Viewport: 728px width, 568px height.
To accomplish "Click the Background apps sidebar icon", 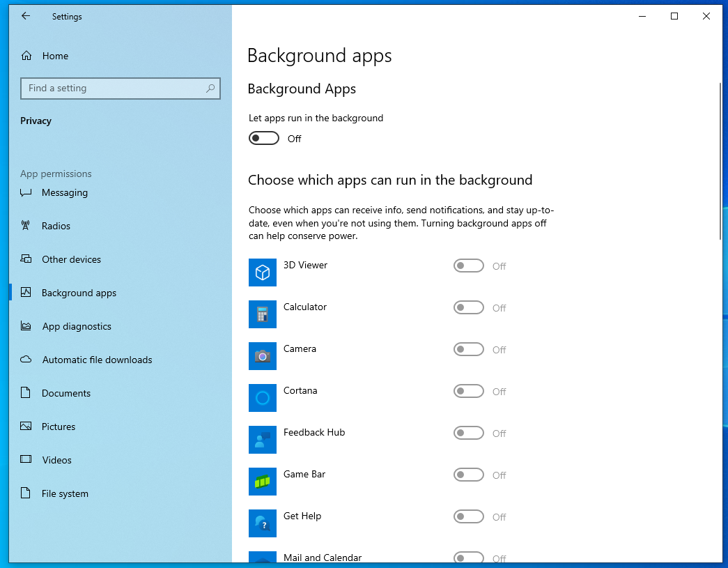I will point(26,293).
